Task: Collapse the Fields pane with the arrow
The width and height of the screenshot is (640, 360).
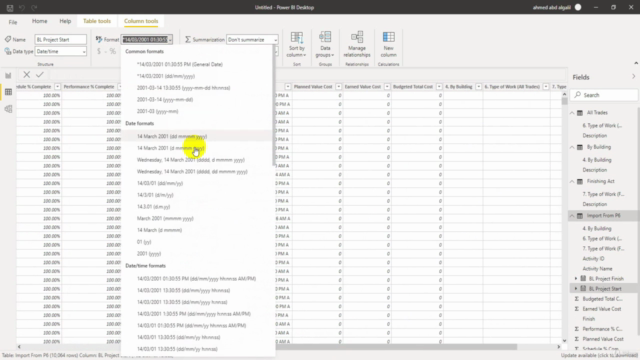Action: [x=633, y=77]
